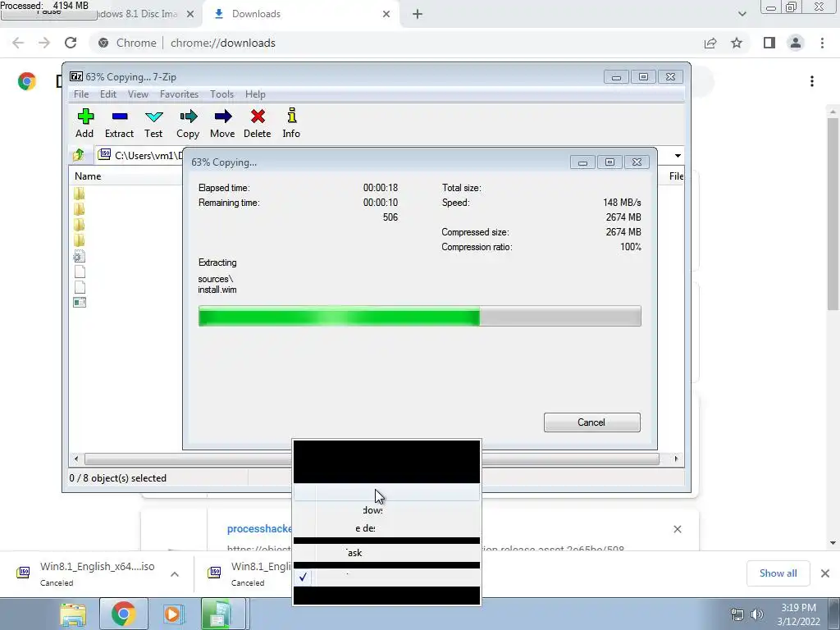Click the 7-Zip horizontal scrollbar track
Image resolution: width=840 pixels, height=630 pixels.
click(x=372, y=459)
